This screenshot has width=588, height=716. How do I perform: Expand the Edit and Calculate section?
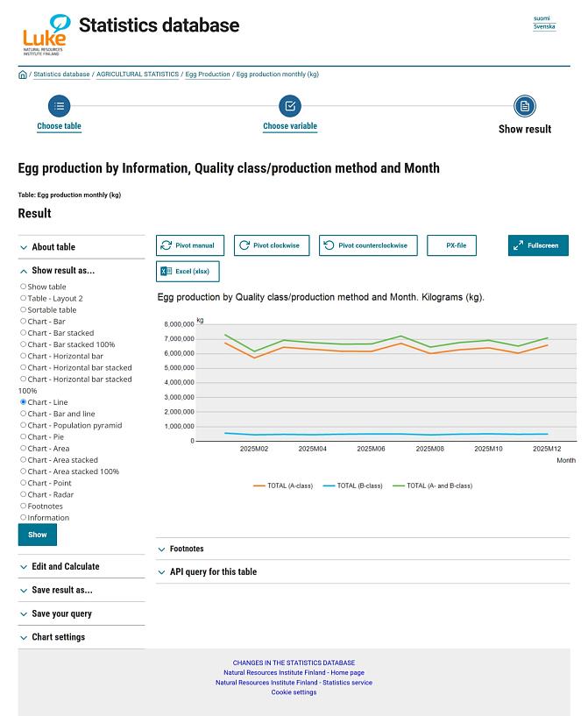pyautogui.click(x=81, y=567)
